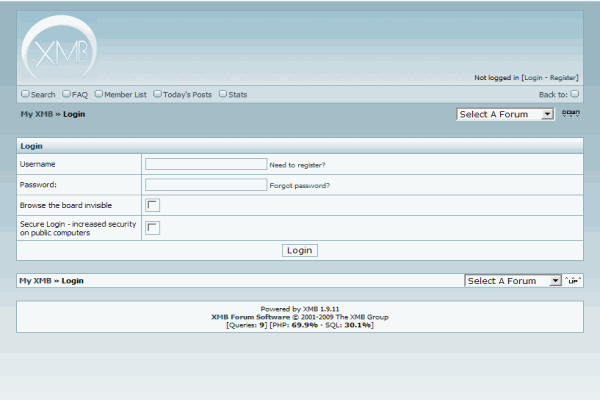The width and height of the screenshot is (600, 400).
Task: Click the Search icon in navigation bar
Action: 25,94
